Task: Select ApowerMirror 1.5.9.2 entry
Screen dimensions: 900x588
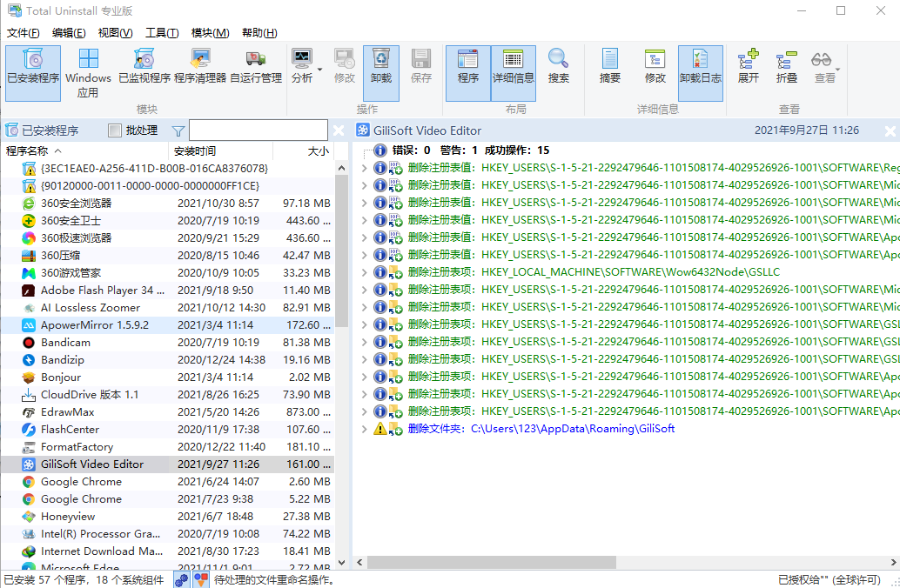Action: (168, 325)
